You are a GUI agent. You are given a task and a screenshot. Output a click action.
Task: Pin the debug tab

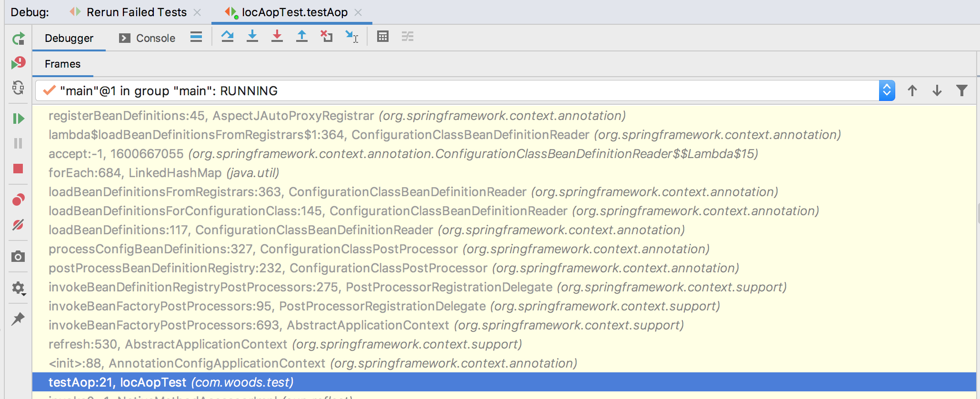(18, 319)
